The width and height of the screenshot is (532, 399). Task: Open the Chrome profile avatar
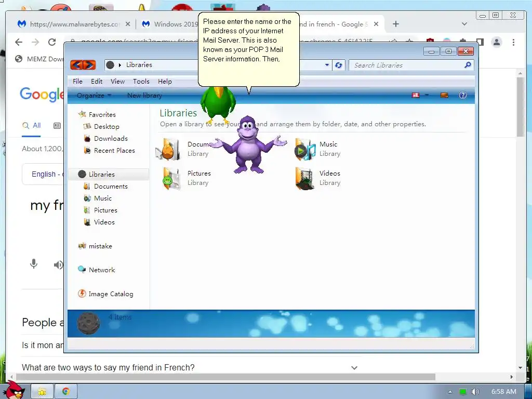pyautogui.click(x=497, y=42)
